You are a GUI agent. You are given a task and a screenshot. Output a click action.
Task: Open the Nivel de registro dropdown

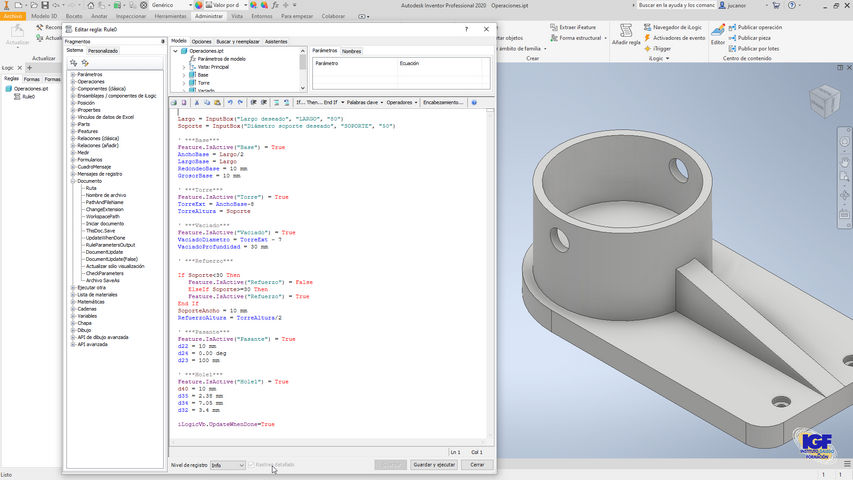coord(228,465)
